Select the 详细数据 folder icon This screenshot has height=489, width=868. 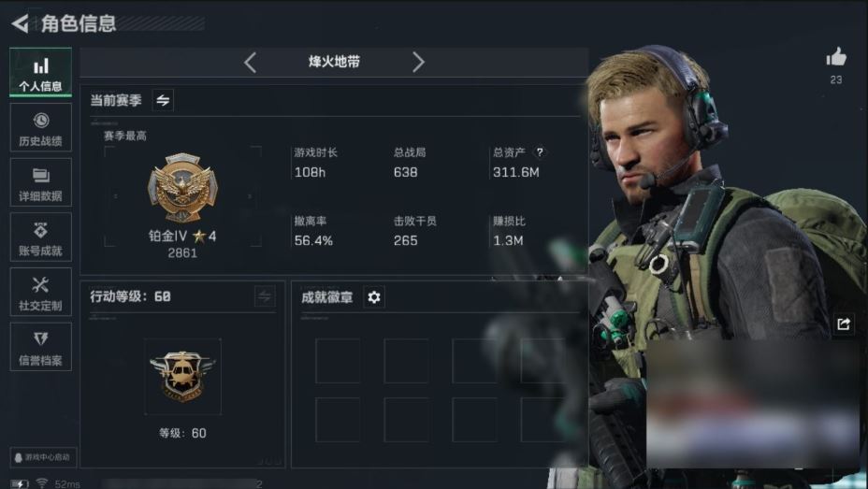40,176
